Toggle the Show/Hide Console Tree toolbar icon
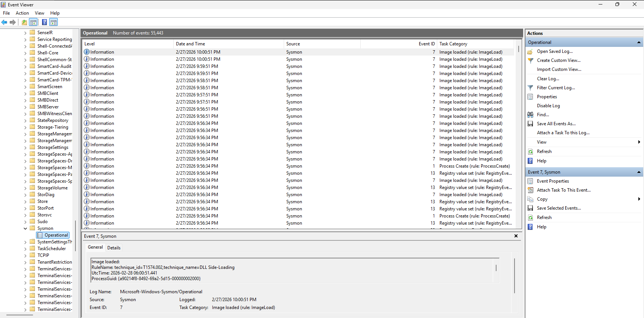The width and height of the screenshot is (644, 318). coord(33,22)
